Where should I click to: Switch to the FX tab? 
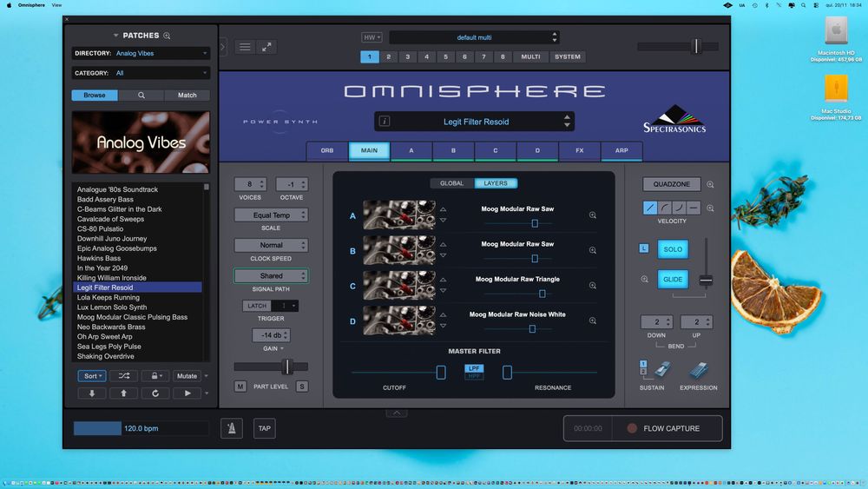(x=580, y=150)
